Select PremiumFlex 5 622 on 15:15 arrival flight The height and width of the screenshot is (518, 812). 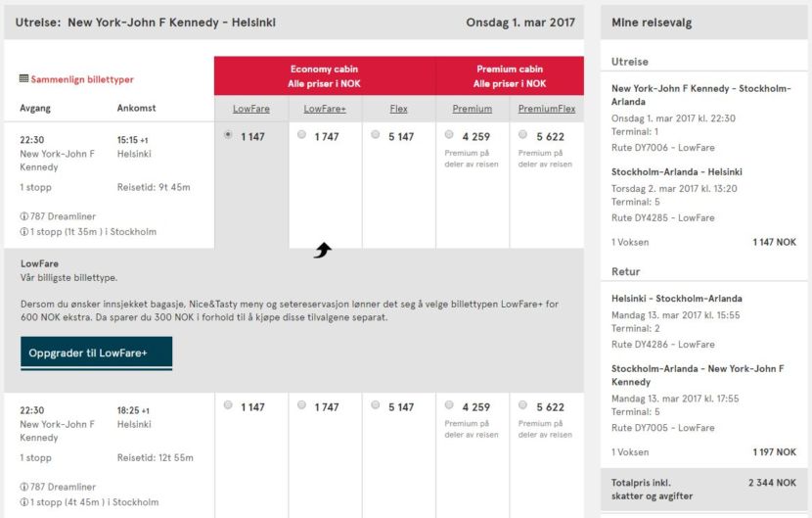click(x=523, y=135)
